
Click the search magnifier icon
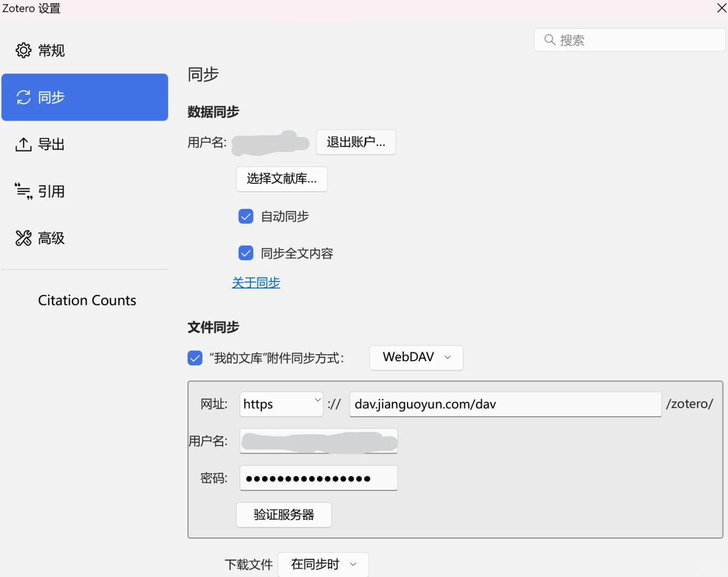point(550,40)
